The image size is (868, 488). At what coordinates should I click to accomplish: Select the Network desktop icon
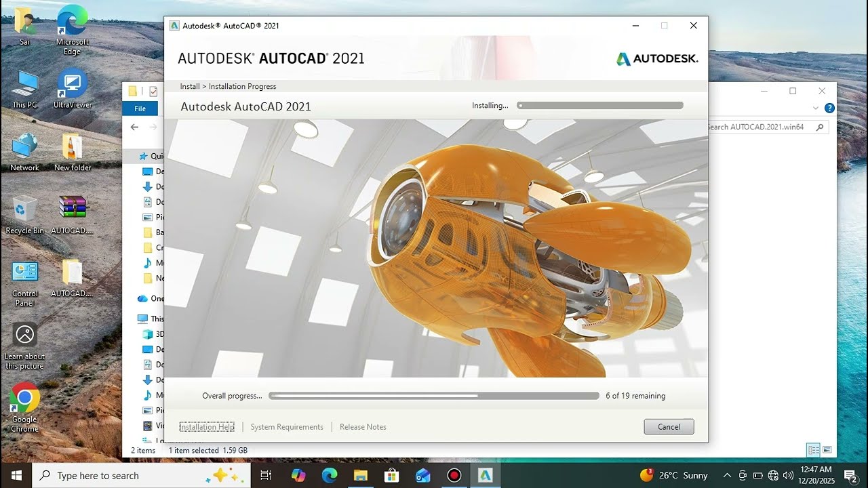24,152
